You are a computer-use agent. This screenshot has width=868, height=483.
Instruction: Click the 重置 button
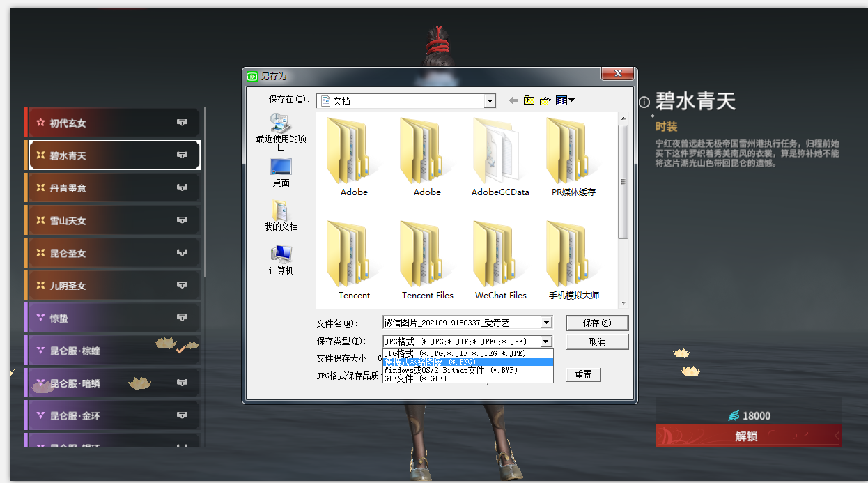point(583,374)
